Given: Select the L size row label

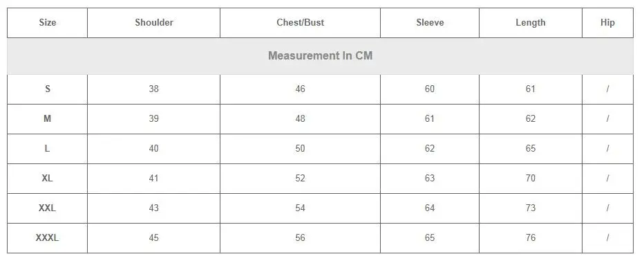Looking at the screenshot, I should click(47, 149).
